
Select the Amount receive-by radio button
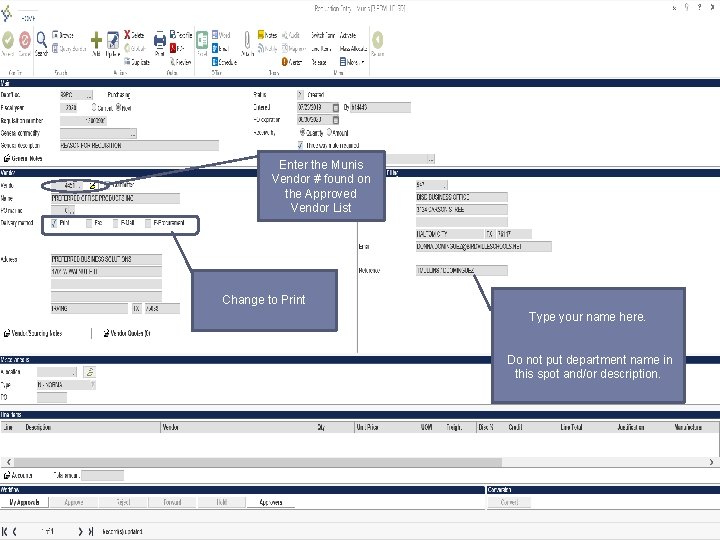[x=329, y=132]
